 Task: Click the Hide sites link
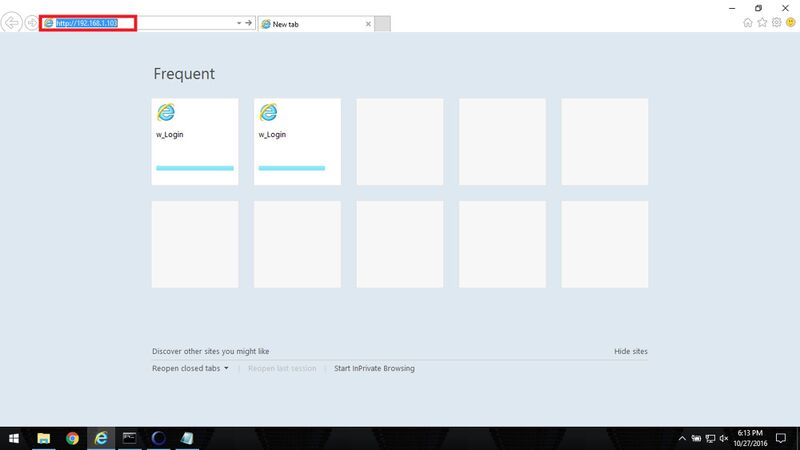coord(631,352)
